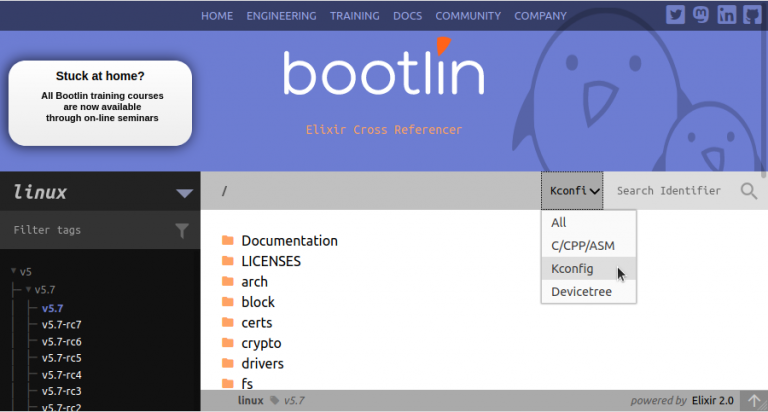Image resolution: width=768 pixels, height=412 pixels.
Task: Open the arch directory link
Action: point(254,282)
